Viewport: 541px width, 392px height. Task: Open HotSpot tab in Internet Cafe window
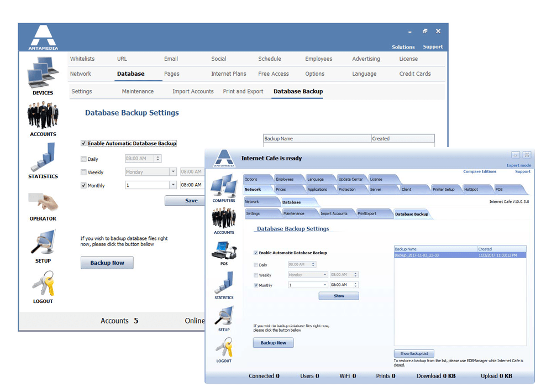coord(471,189)
